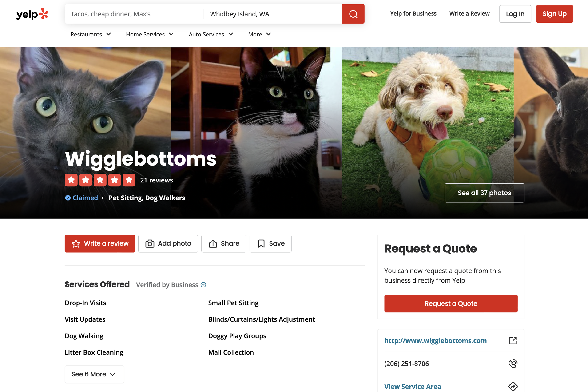Click the Log In button

click(x=515, y=14)
